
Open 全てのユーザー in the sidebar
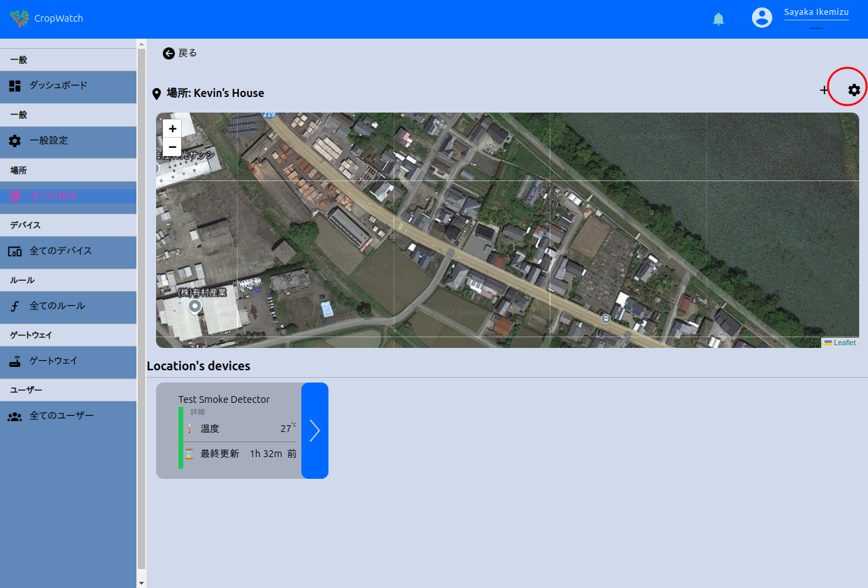pyautogui.click(x=61, y=416)
